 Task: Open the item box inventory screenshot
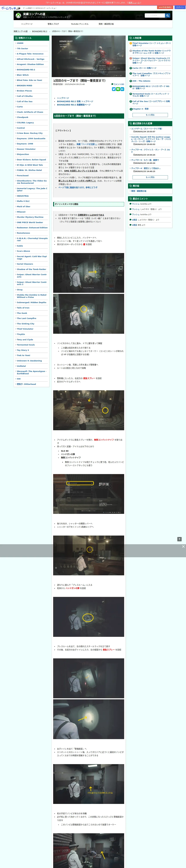tap(89, 494)
